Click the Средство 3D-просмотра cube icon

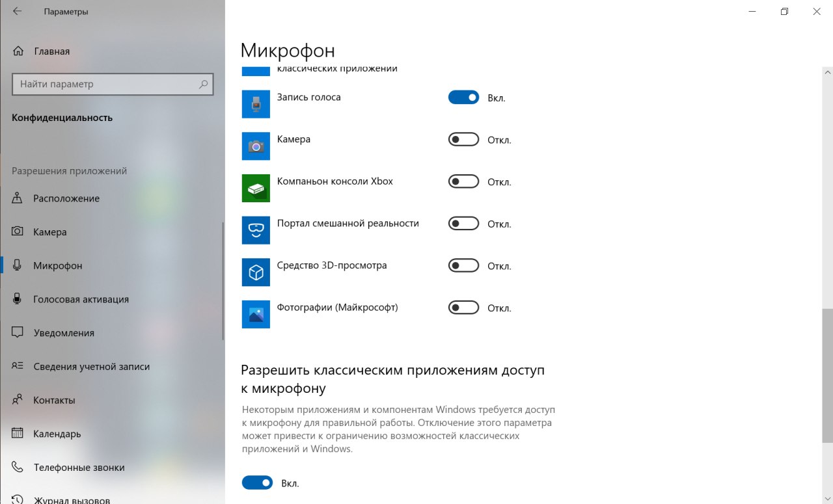[x=256, y=272]
